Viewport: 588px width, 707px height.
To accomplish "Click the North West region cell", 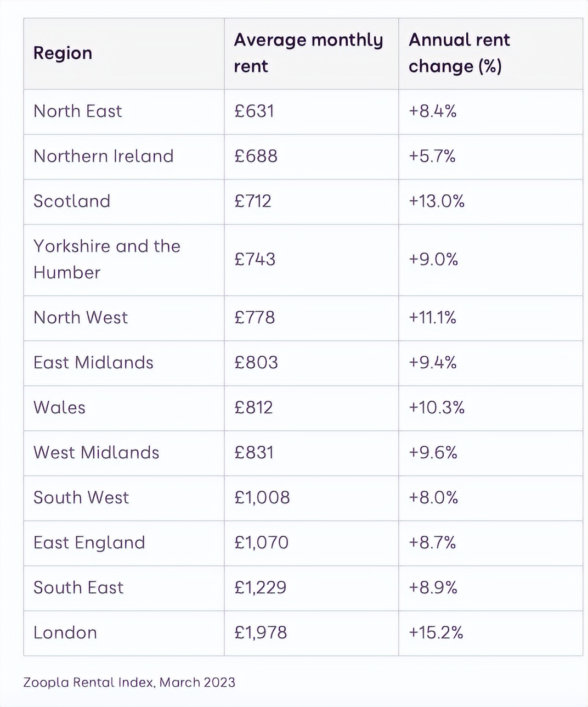I will click(x=81, y=318).
